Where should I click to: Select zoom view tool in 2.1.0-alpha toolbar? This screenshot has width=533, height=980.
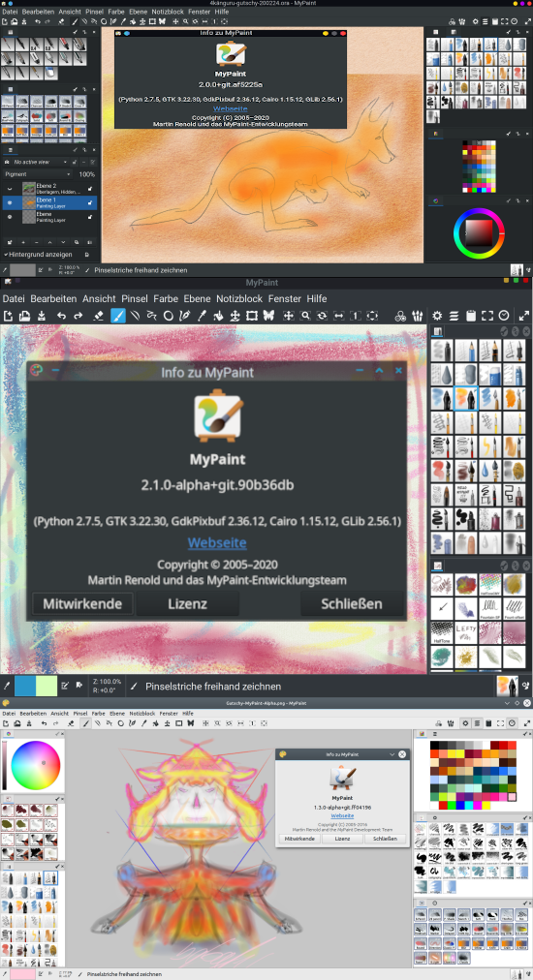(305, 316)
